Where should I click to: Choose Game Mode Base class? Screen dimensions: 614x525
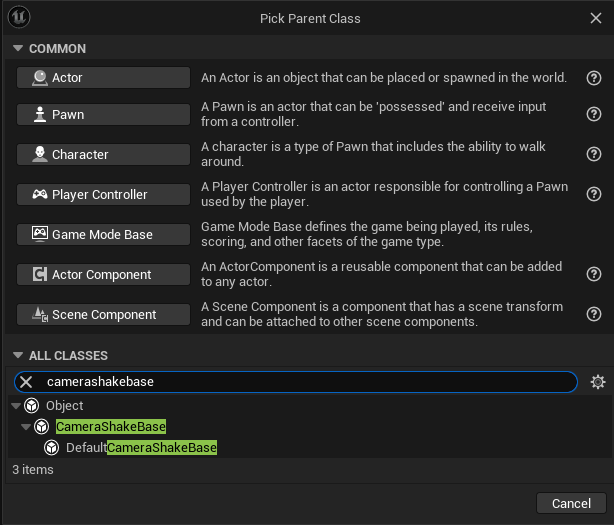coord(103,235)
